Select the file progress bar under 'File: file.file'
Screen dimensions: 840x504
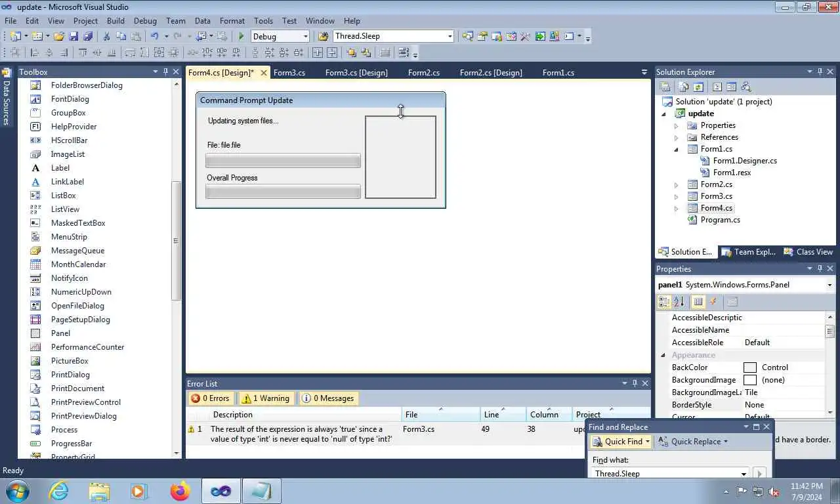(283, 161)
